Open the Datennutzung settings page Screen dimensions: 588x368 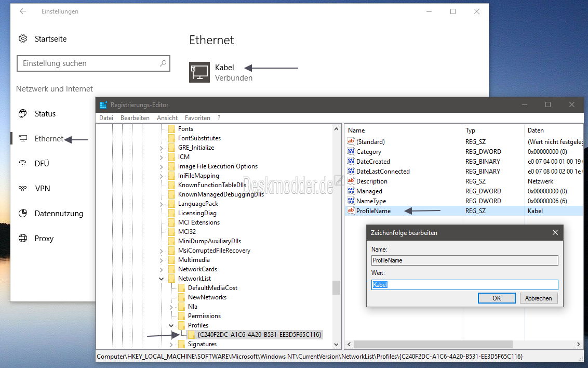[59, 214]
